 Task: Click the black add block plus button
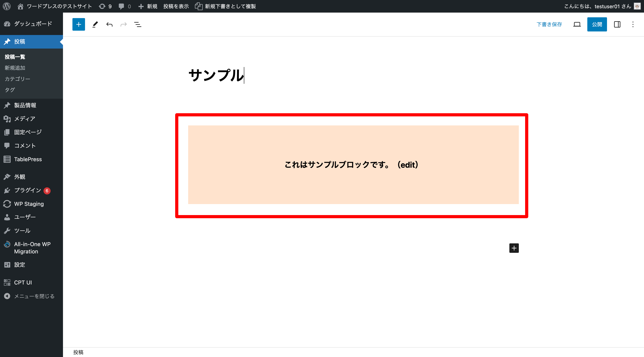click(514, 248)
